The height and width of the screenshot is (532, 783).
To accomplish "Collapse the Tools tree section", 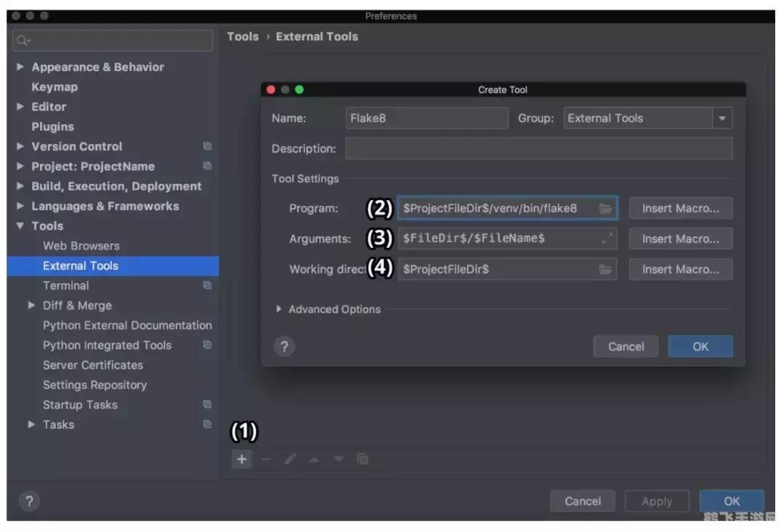I will click(x=20, y=226).
